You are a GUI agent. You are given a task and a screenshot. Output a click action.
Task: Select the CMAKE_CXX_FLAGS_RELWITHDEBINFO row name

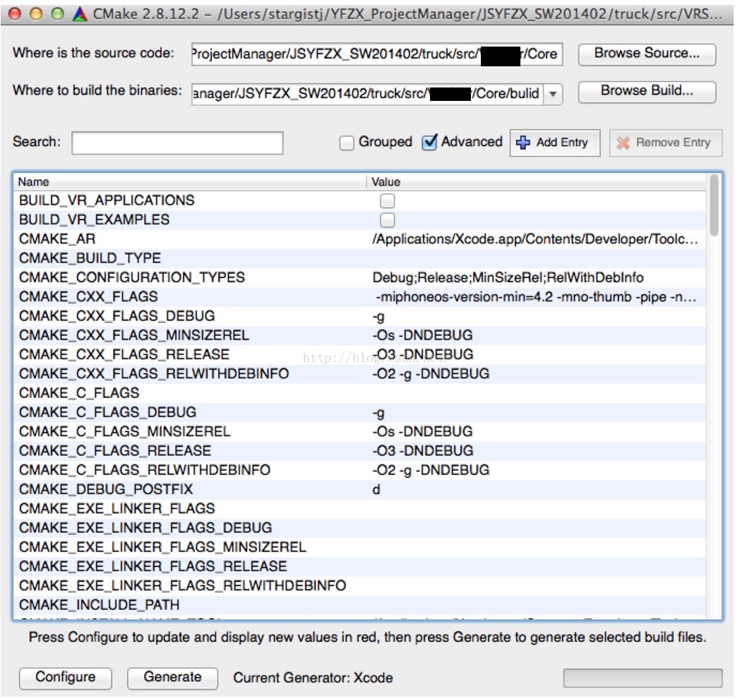click(x=154, y=374)
